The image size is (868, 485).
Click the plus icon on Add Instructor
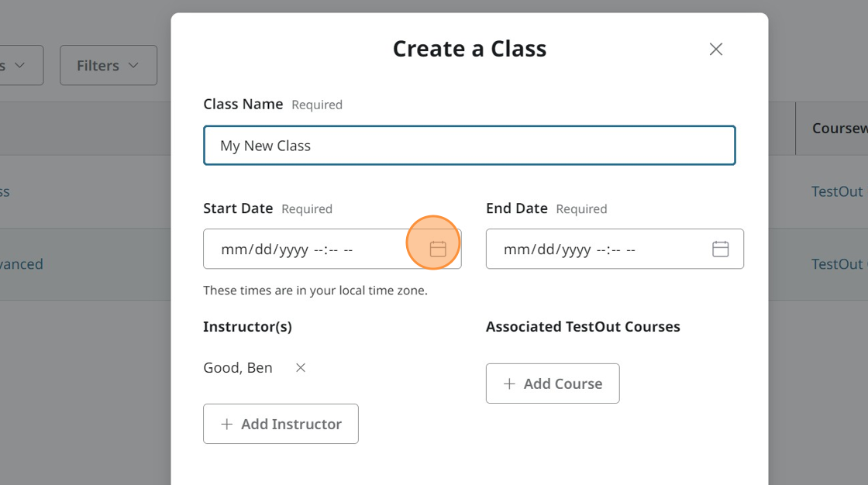pyautogui.click(x=226, y=424)
